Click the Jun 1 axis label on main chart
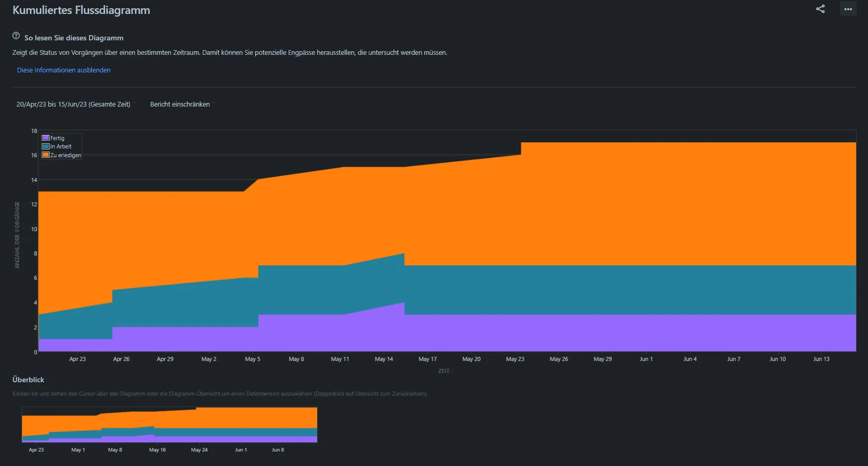Screen dimensions: 868x466 [646, 359]
